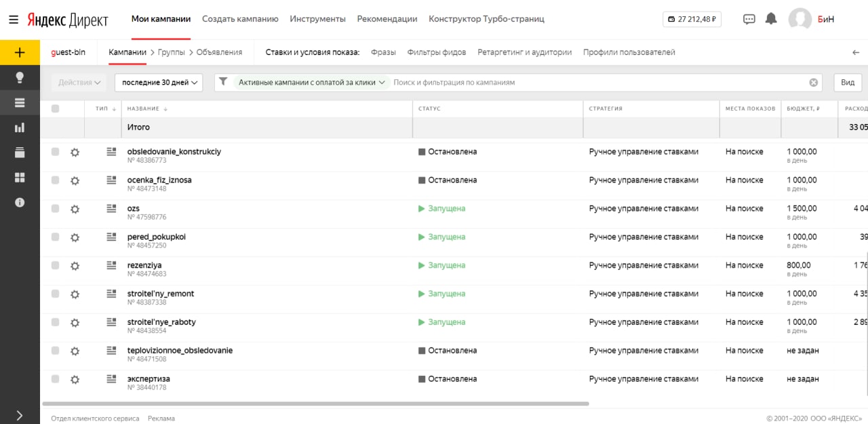
Task: Open the chat messages icon in header
Action: coord(749,19)
